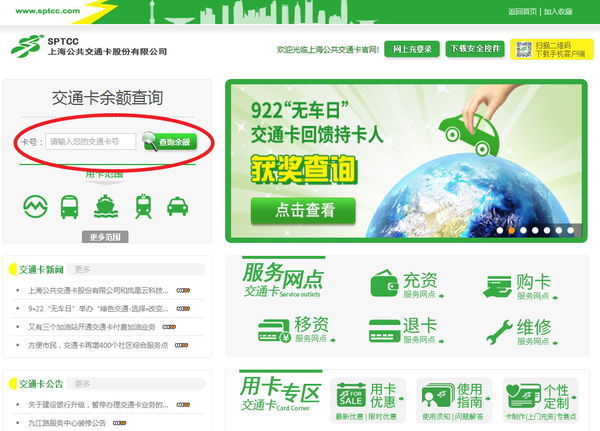Select the third banner carousel dot

523,230
